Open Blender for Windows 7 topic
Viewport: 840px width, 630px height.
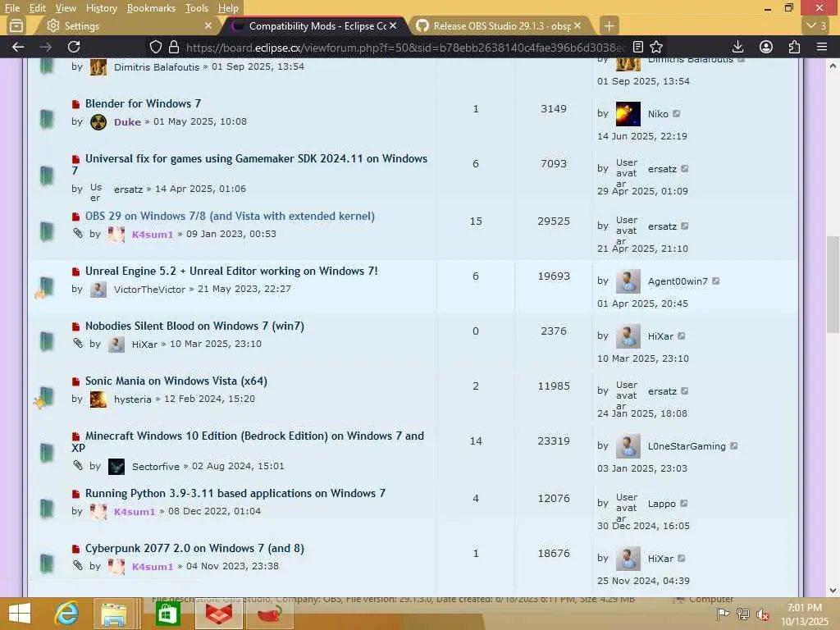click(x=143, y=103)
